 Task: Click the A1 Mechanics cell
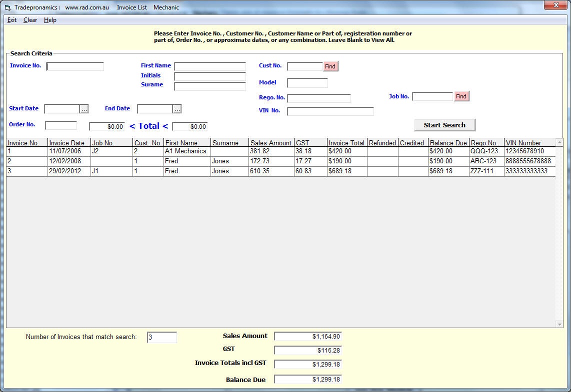click(x=187, y=151)
